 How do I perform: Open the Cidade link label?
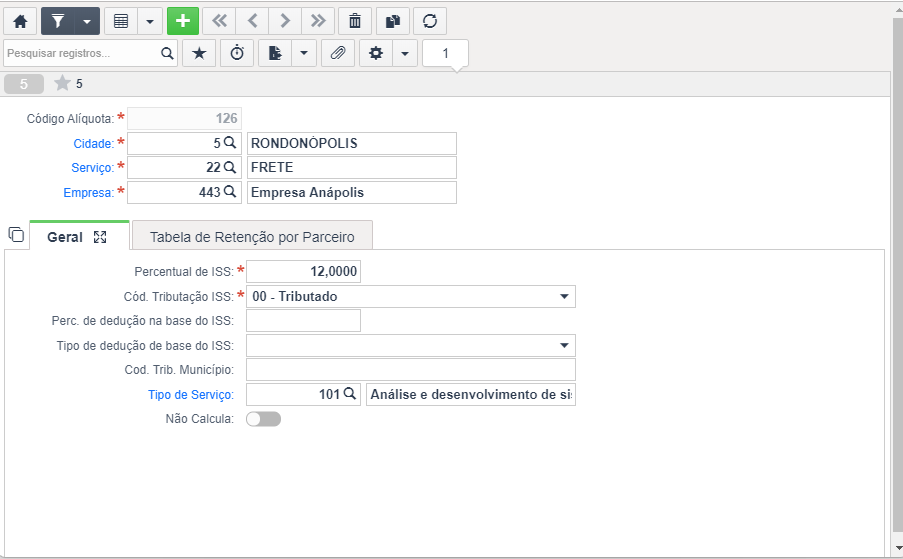coord(93,143)
